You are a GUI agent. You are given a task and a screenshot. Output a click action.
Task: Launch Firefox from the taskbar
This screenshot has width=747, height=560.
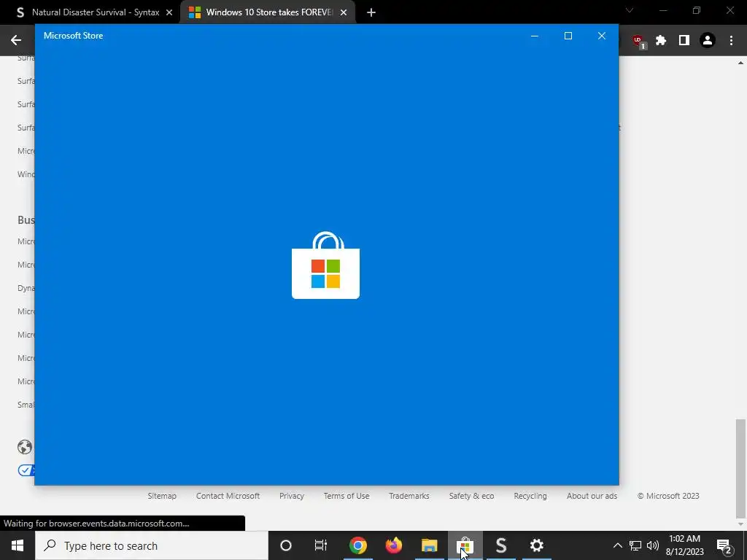coord(393,545)
